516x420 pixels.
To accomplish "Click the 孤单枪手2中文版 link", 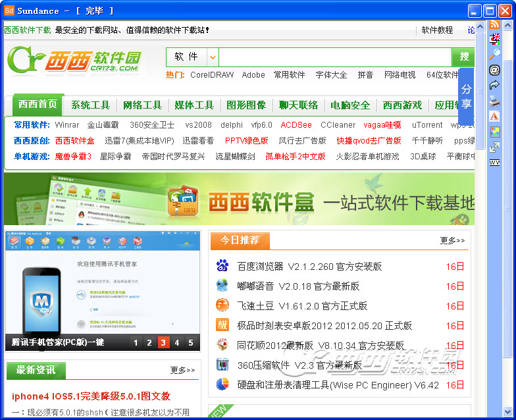I will coord(296,157).
